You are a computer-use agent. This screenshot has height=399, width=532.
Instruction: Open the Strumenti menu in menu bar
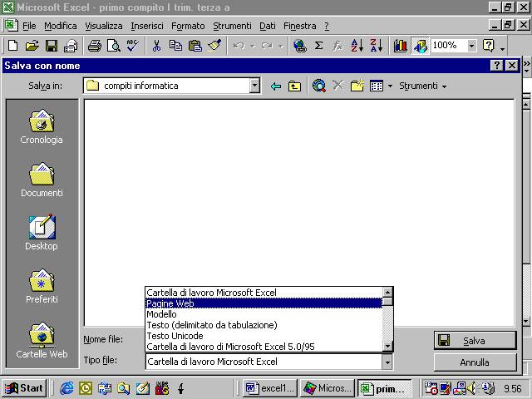coord(232,26)
